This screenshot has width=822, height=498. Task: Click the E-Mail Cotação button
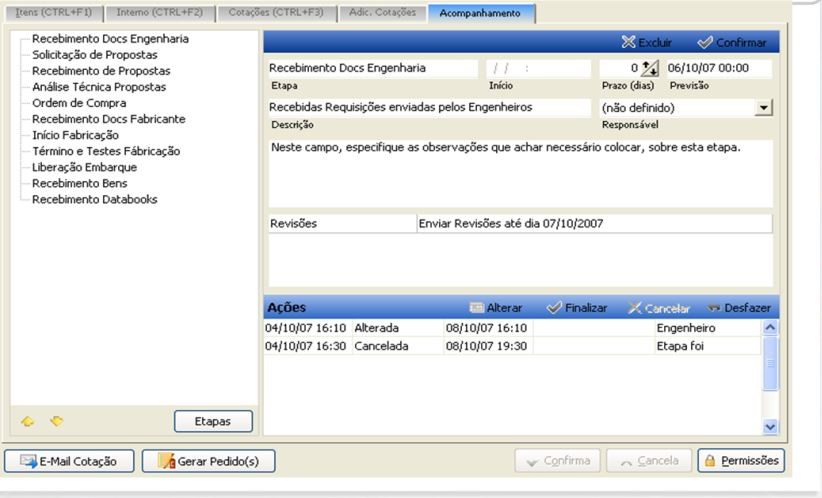pyautogui.click(x=69, y=461)
